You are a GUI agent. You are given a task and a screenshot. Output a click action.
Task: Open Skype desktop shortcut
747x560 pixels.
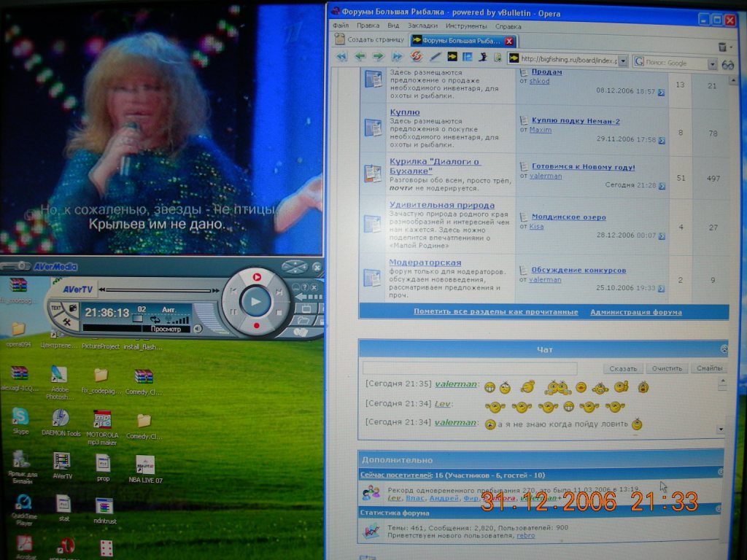tap(20, 421)
